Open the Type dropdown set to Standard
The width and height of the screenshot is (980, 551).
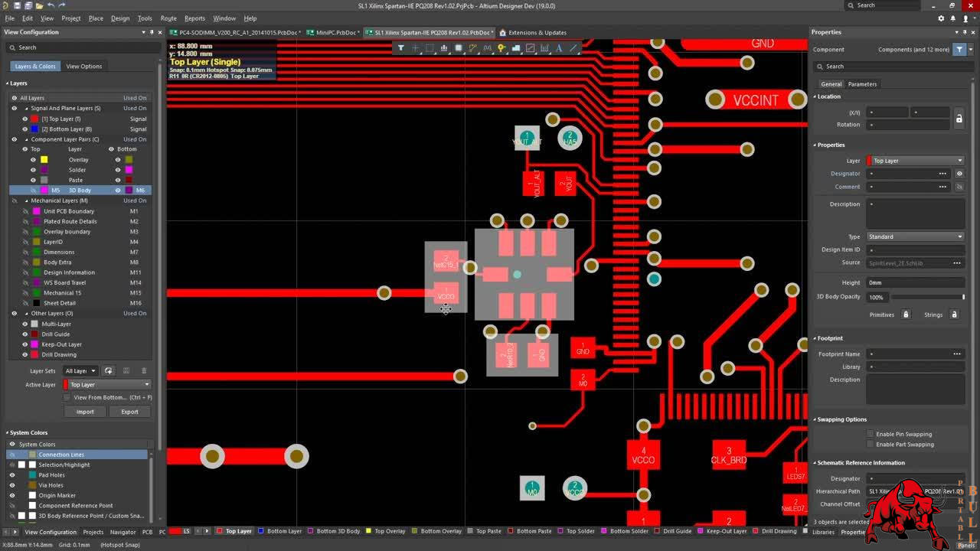click(x=914, y=236)
